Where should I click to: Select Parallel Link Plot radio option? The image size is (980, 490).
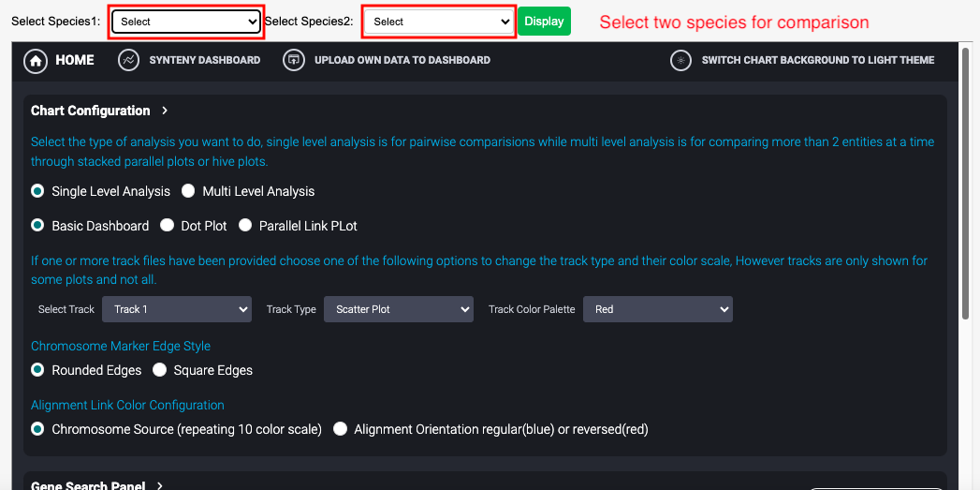[x=245, y=226]
